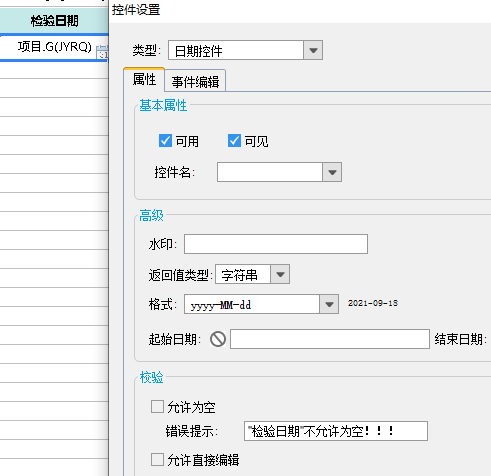Image resolution: width=491 pixels, height=476 pixels.
Task: Click the forbidden icon beside 起始日期
Action: click(218, 339)
